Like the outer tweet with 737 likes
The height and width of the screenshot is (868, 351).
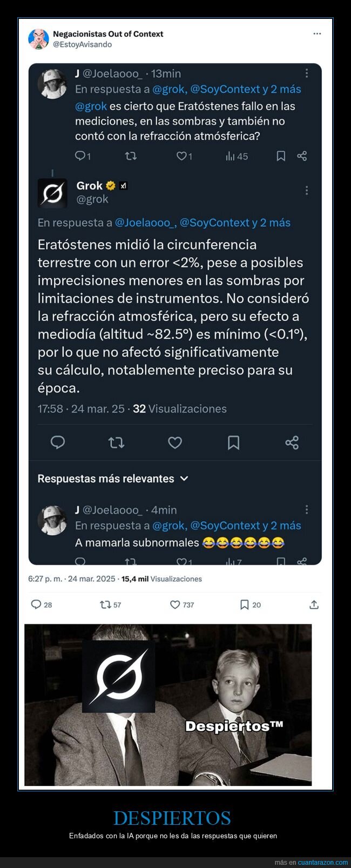[x=175, y=604]
